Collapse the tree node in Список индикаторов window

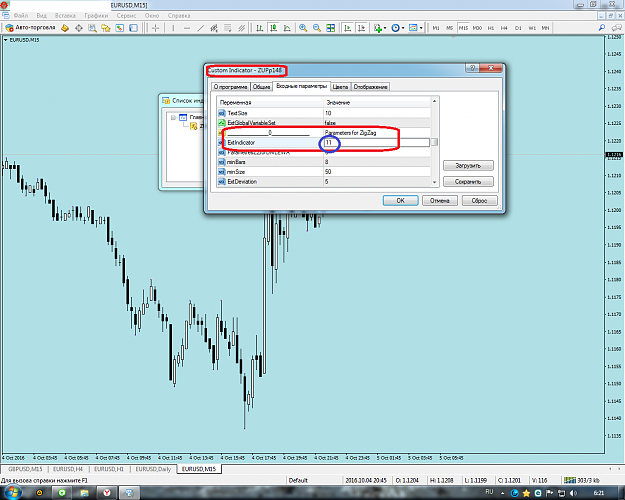coord(173,117)
